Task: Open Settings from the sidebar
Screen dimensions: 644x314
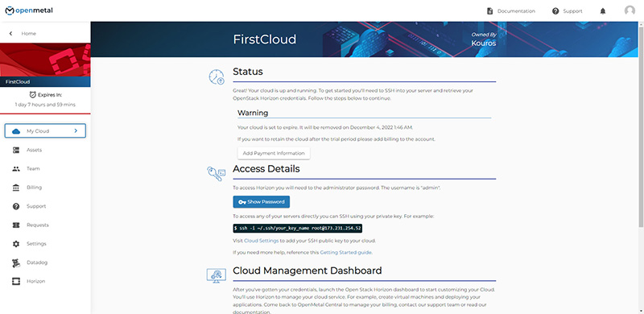Action: pos(36,244)
